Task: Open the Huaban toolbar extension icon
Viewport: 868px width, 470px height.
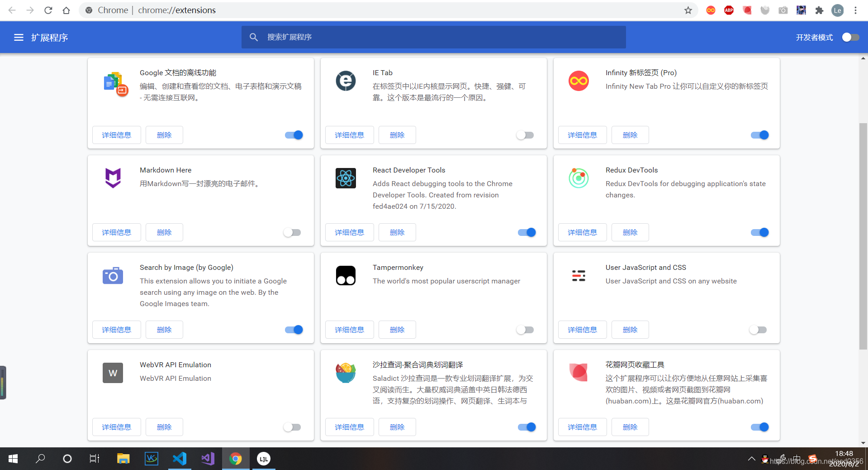Action: [x=747, y=10]
